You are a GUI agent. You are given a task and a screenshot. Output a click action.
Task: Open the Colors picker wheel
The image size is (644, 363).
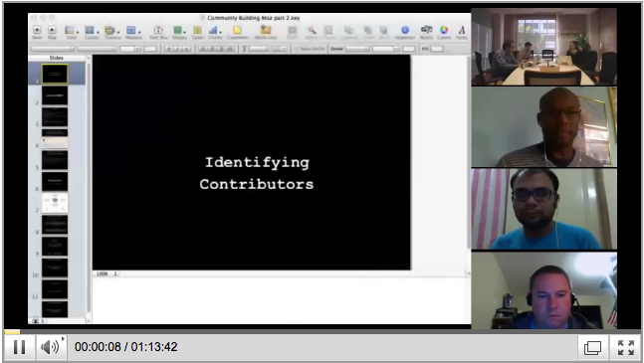(444, 32)
